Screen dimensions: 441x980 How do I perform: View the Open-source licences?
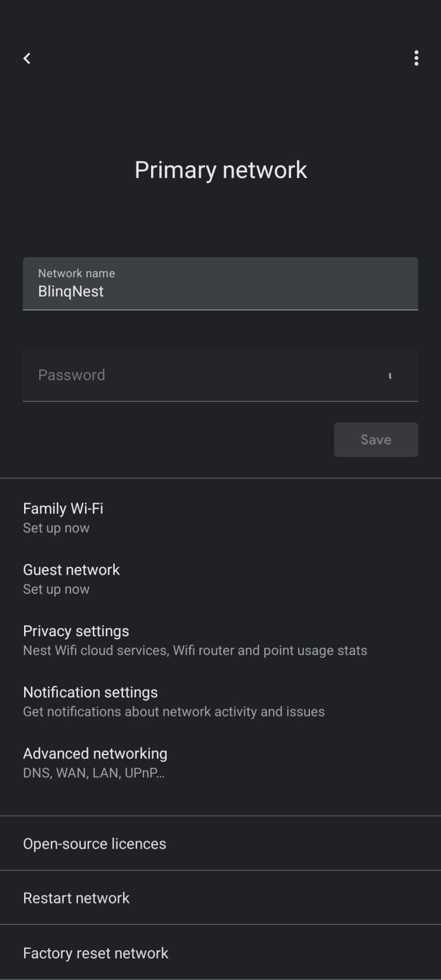94,843
